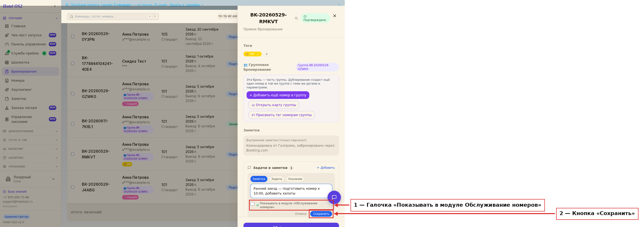Collapse the sidebar with the chevron button
The width and height of the screenshot is (644, 227).
coord(55,6)
